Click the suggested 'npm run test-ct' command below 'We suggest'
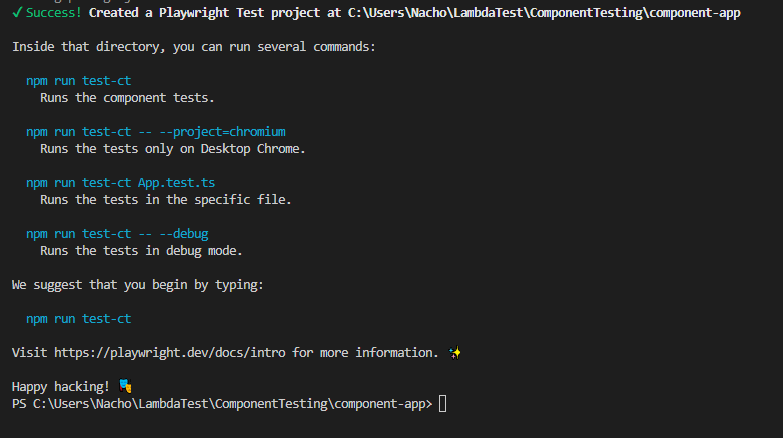 79,319
